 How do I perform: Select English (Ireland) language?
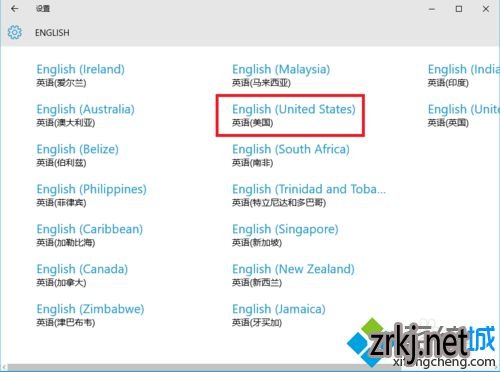(x=80, y=75)
